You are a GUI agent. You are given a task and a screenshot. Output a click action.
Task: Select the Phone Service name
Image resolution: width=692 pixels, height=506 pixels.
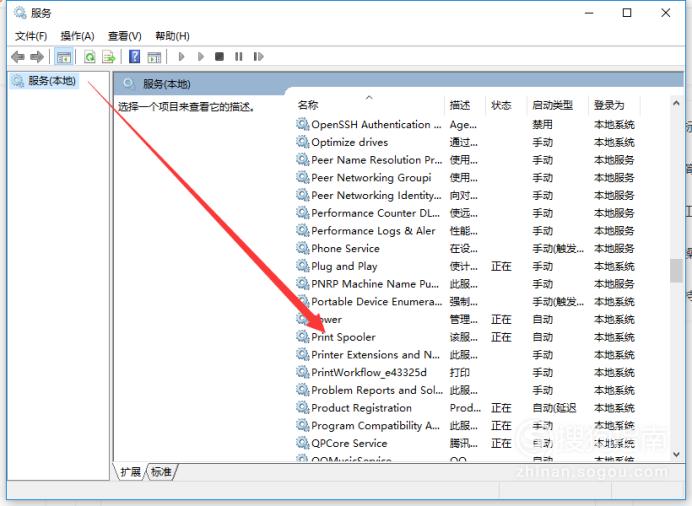pos(345,248)
